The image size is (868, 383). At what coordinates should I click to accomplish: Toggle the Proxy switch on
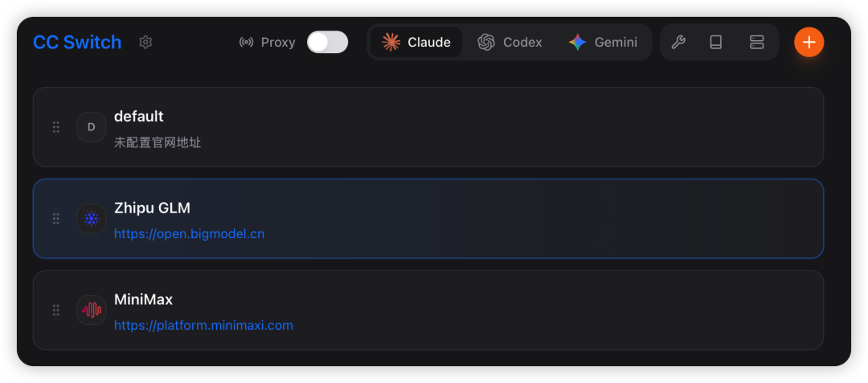[327, 43]
